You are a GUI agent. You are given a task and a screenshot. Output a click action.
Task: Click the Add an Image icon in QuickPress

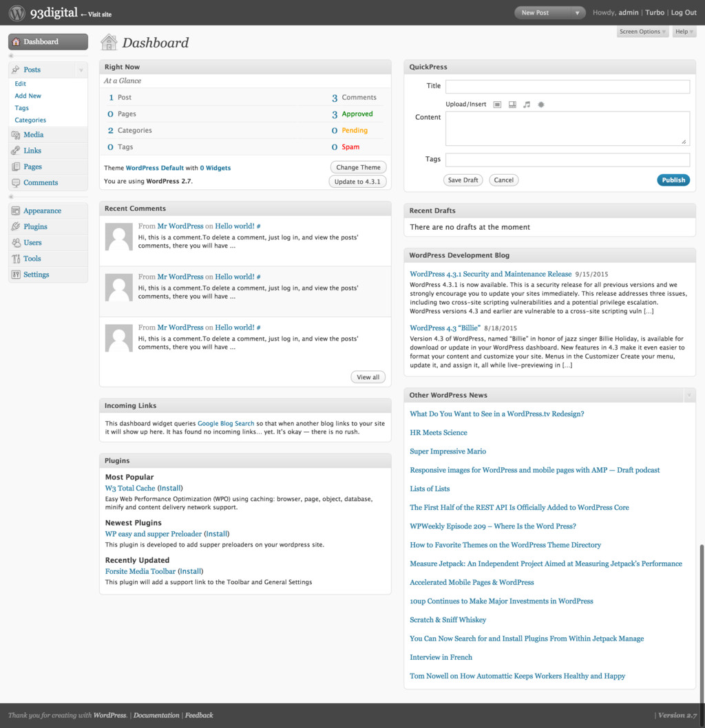(497, 105)
